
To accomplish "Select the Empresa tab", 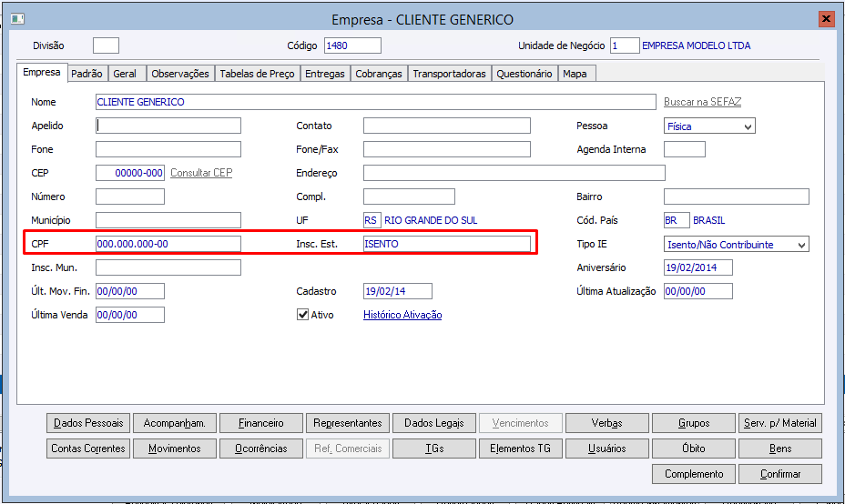I will click(x=42, y=72).
